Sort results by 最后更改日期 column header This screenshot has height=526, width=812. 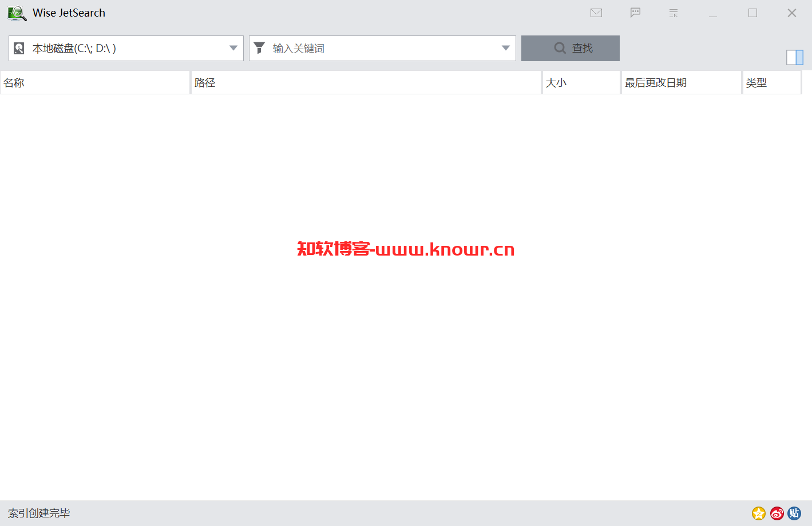pos(682,83)
